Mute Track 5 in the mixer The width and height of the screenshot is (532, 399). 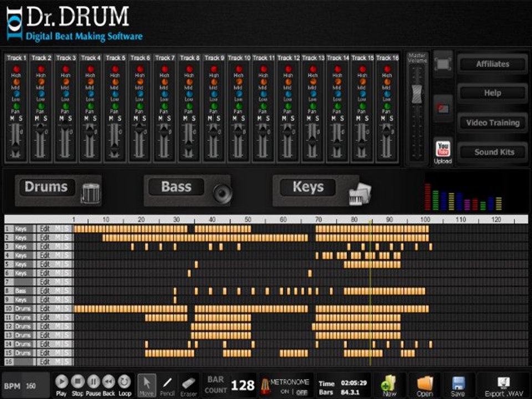tap(111, 119)
